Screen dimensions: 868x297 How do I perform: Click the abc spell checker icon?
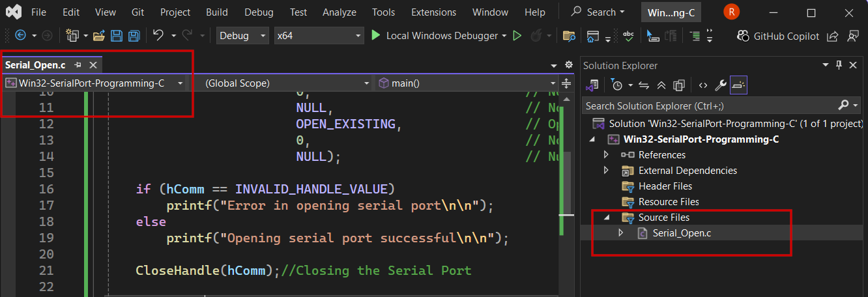[629, 36]
